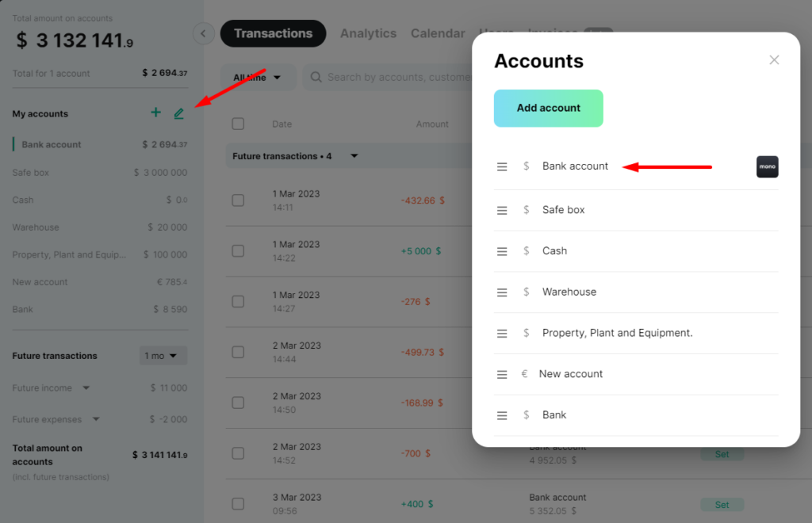Select the 2 Mar 2023 14:44 transaction checkbox

point(238,353)
